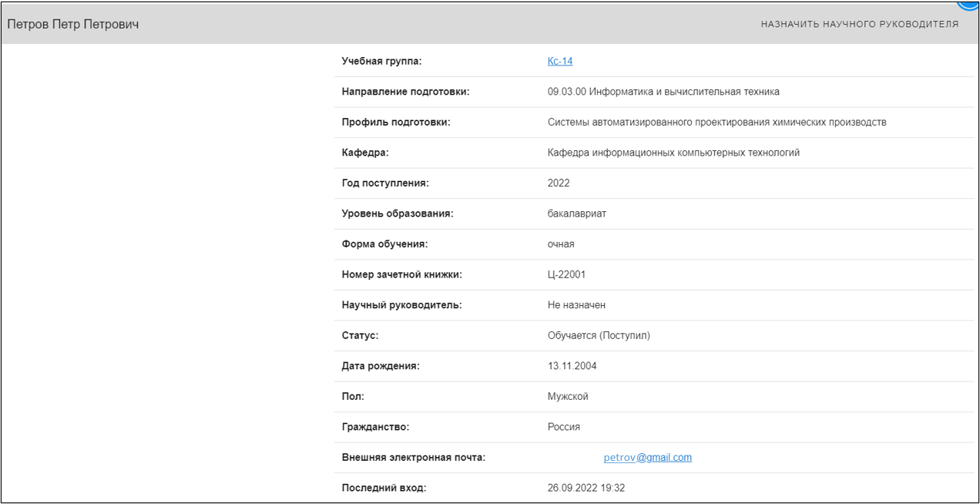Click the Мужской gender value

tap(568, 397)
